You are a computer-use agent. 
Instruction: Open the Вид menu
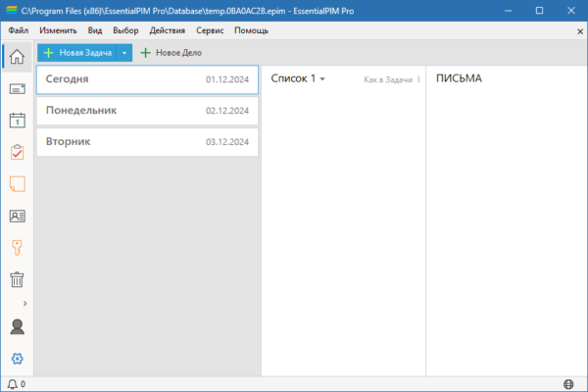(95, 30)
